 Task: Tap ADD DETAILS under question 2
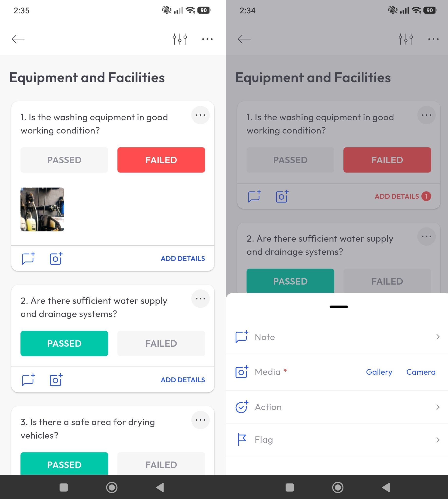coord(183,380)
